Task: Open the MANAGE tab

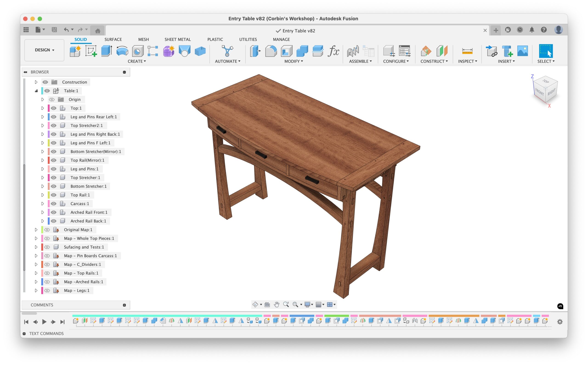Action: pyautogui.click(x=281, y=39)
